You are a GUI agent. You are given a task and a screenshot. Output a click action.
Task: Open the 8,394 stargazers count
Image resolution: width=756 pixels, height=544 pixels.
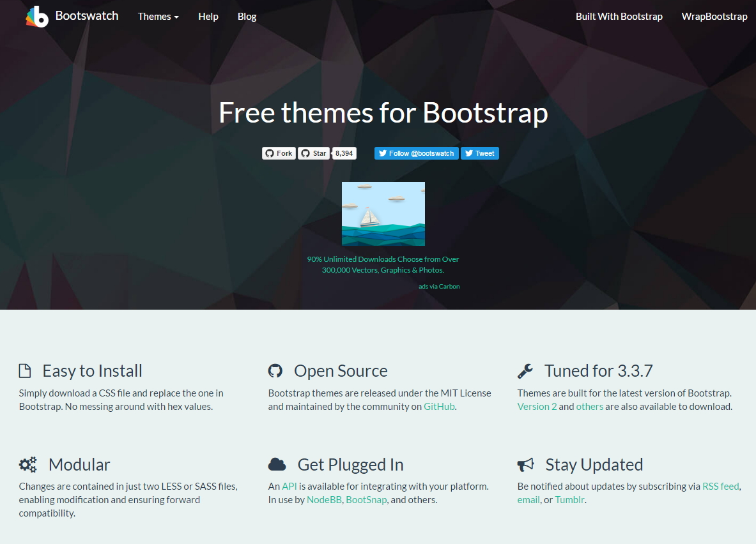pos(344,153)
